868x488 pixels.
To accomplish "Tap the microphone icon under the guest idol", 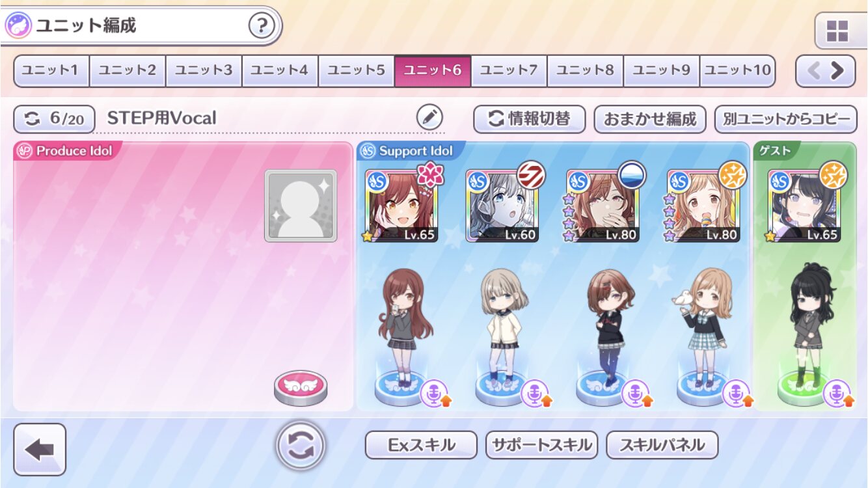I will pyautogui.click(x=837, y=394).
